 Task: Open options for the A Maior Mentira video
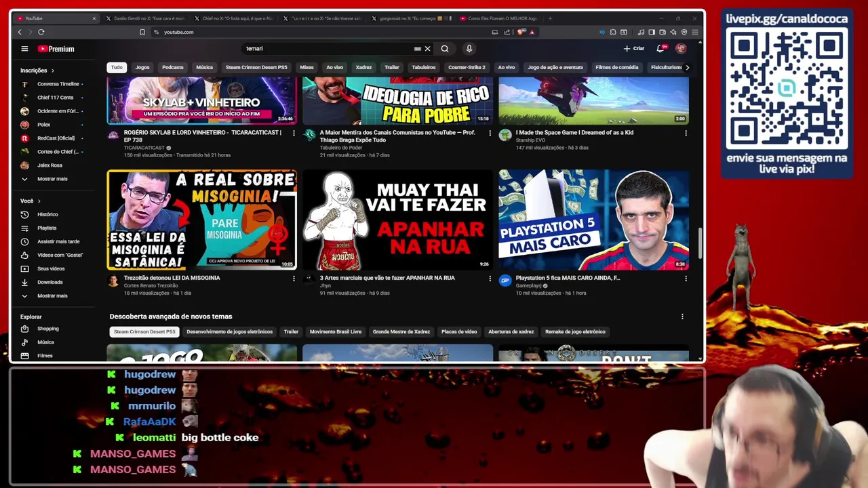pyautogui.click(x=490, y=134)
